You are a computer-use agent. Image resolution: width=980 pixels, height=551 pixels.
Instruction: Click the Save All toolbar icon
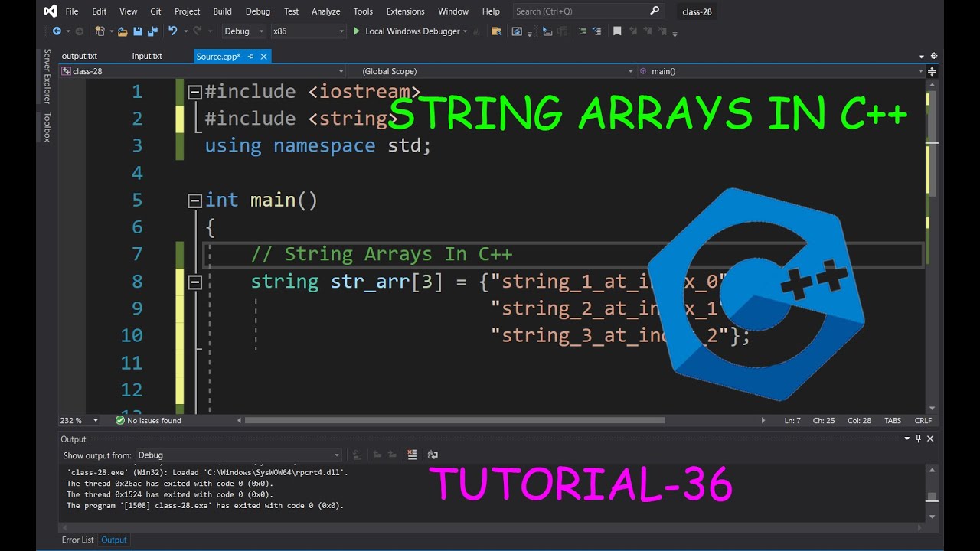[x=152, y=31]
